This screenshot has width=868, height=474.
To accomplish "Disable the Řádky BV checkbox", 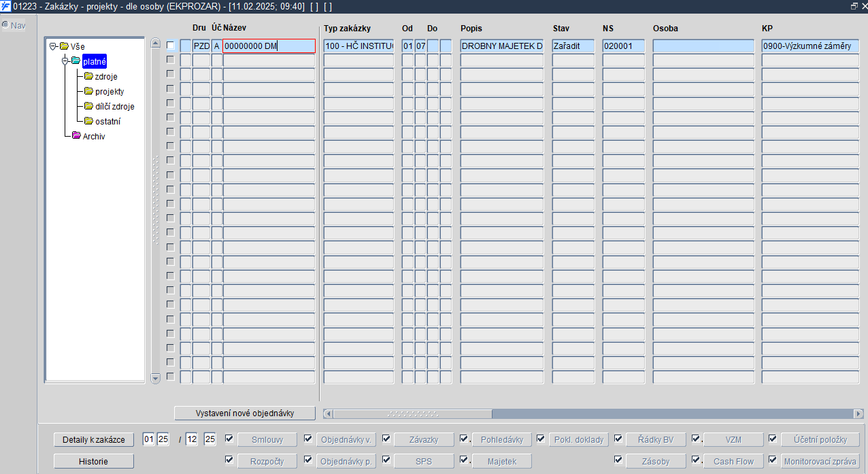I will click(618, 439).
